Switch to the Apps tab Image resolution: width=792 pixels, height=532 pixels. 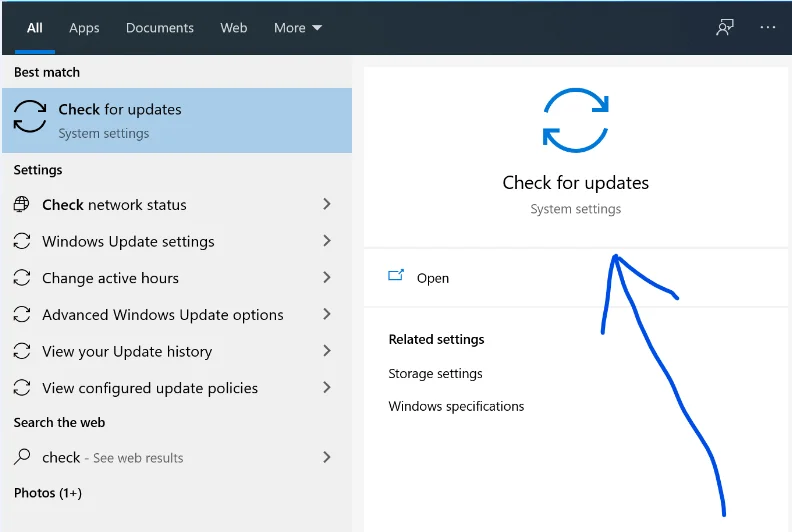[x=84, y=28]
